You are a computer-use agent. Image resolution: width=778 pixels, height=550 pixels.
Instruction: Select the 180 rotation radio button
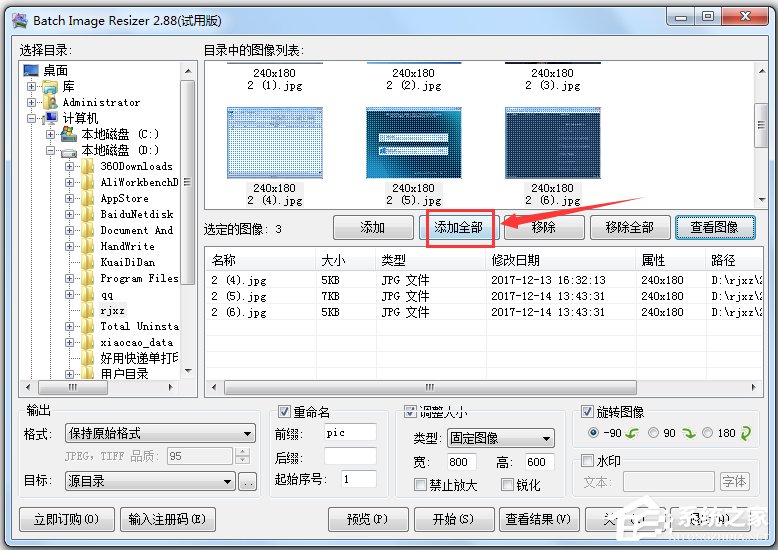(x=707, y=433)
